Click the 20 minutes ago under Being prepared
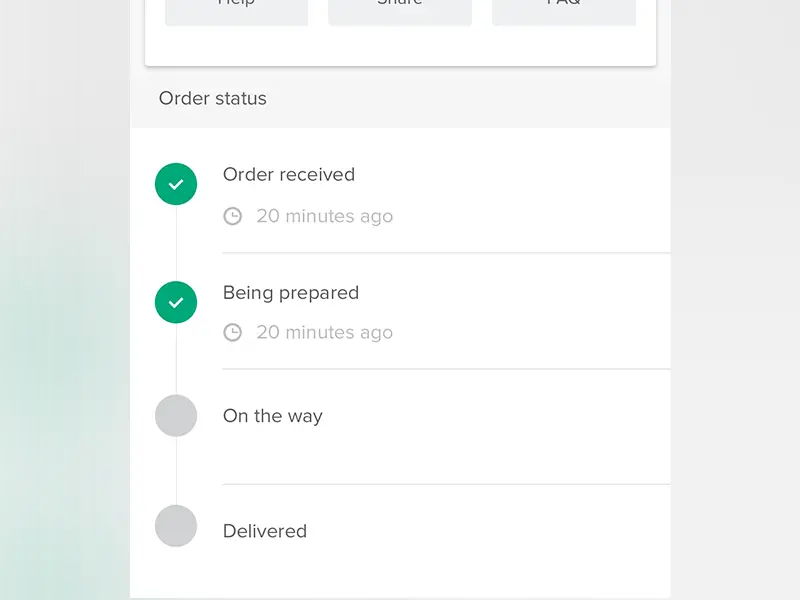Viewport: 800px width, 600px height. 324,333
